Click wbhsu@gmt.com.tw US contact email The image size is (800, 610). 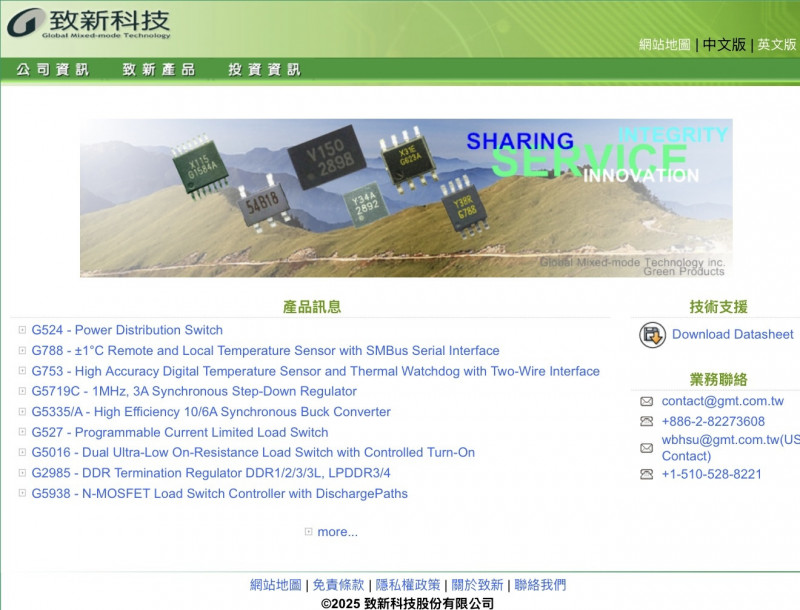[731, 448]
